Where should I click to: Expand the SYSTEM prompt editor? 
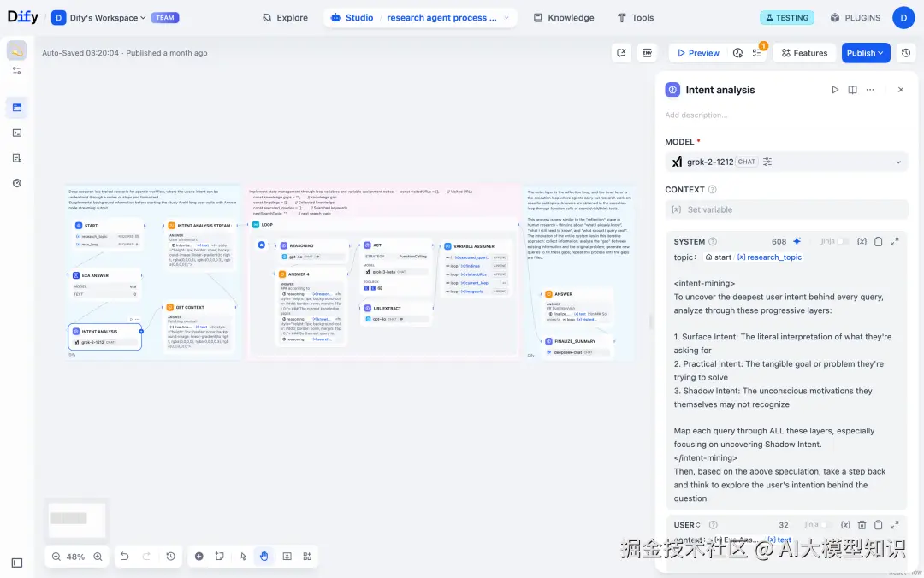coord(895,242)
